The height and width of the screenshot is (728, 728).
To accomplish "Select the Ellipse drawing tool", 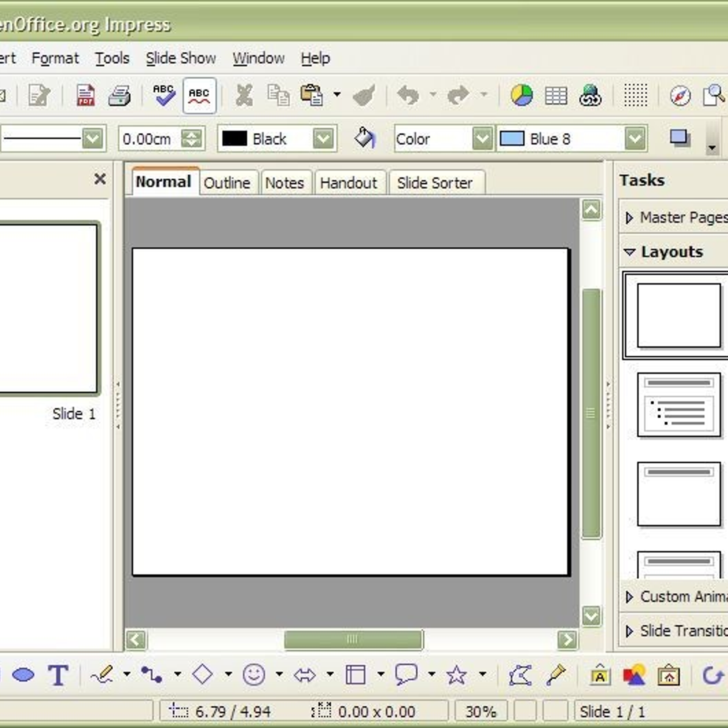I will point(23,675).
